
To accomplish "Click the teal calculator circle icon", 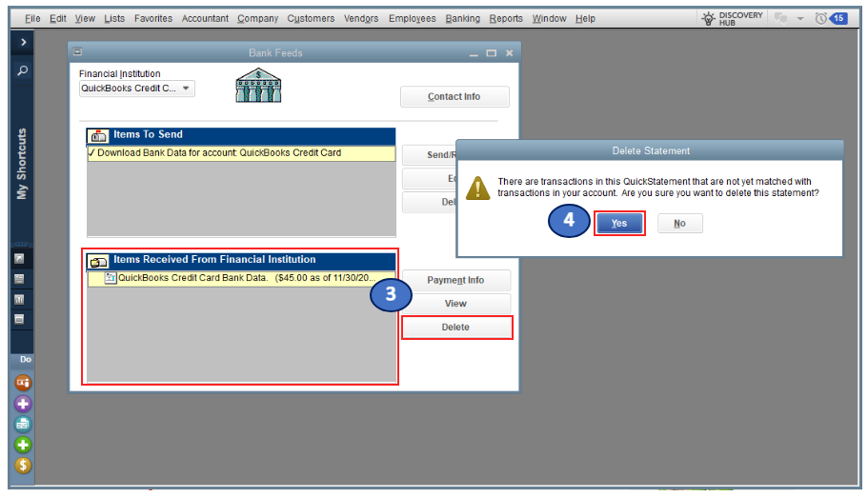I will 23,424.
